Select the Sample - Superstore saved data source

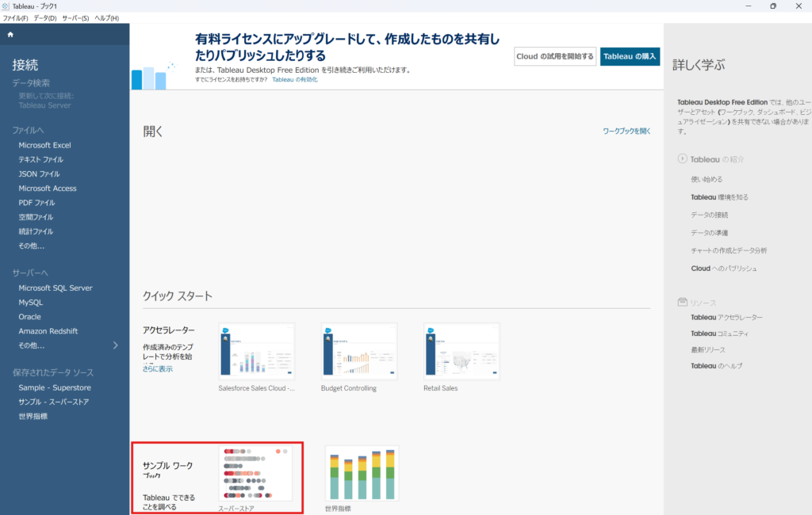(x=55, y=387)
